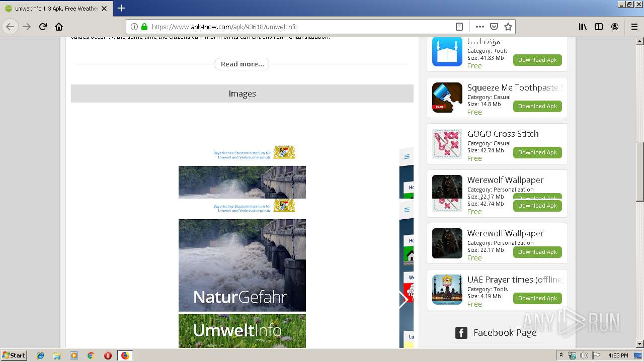Click the Facebook logo icon

461,333
